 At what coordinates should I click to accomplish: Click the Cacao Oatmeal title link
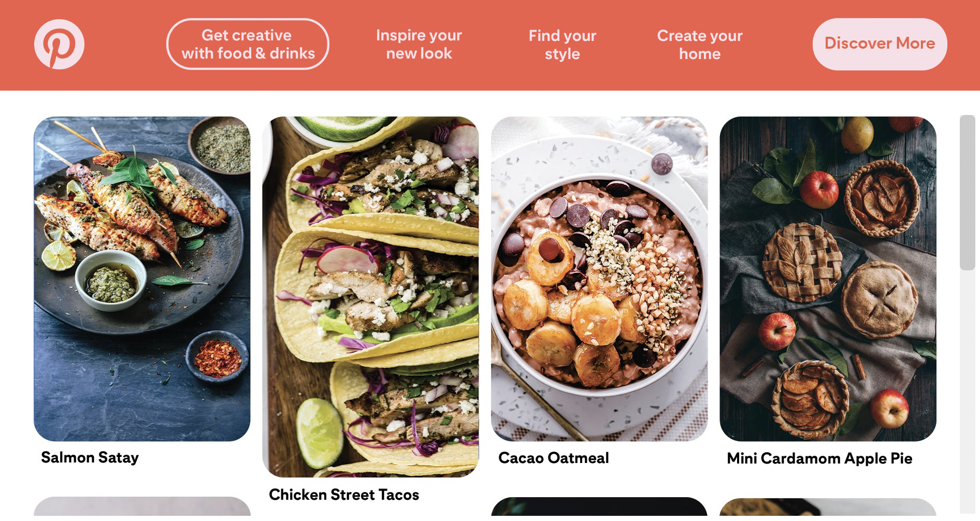[554, 458]
